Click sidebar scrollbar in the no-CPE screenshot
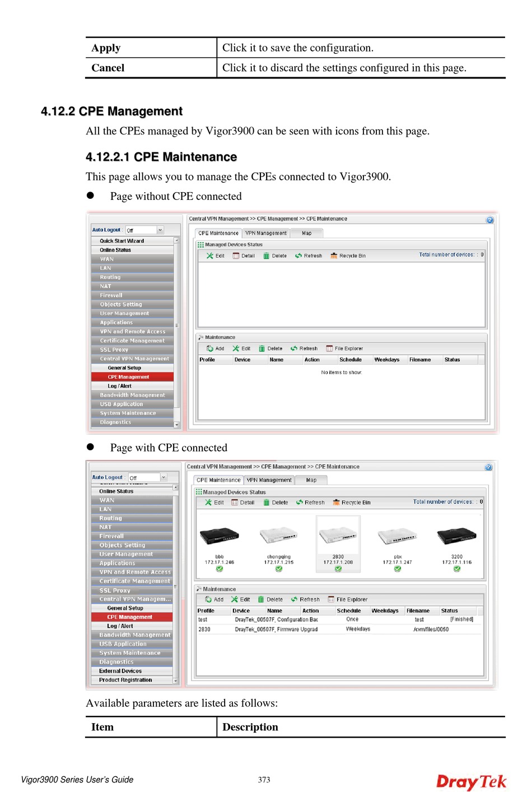The height and width of the screenshot is (792, 532). (x=177, y=333)
